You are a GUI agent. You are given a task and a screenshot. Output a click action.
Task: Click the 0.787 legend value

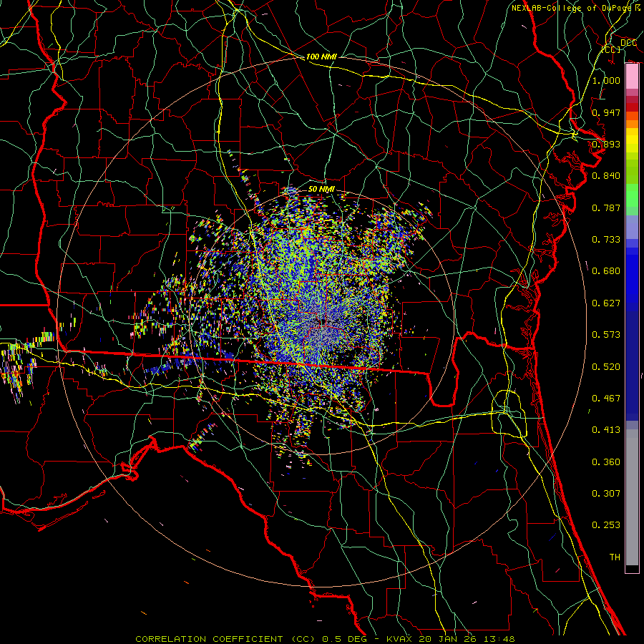606,208
